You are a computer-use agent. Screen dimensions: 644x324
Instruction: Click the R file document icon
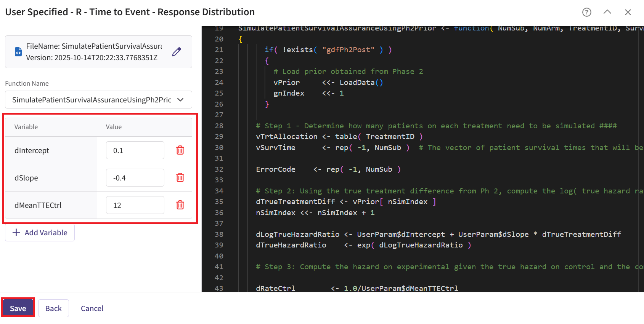click(x=18, y=52)
